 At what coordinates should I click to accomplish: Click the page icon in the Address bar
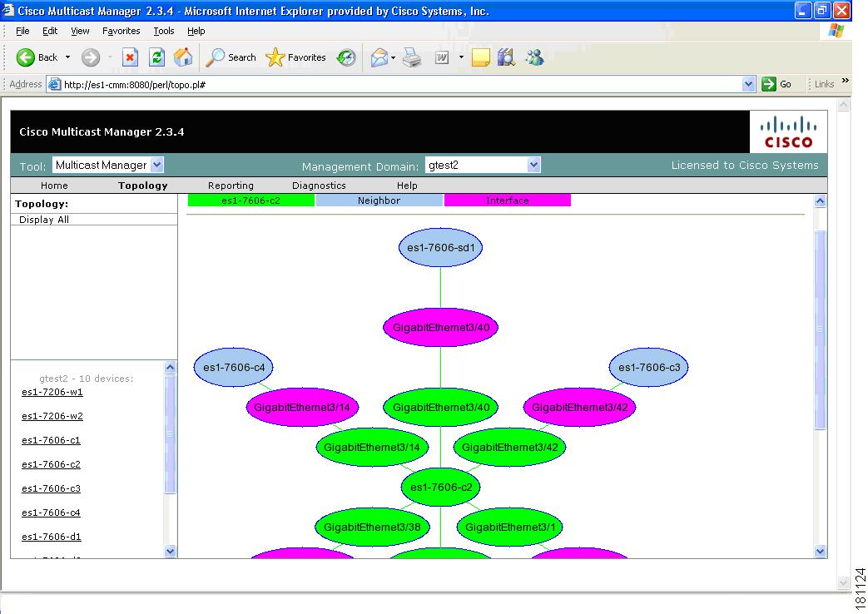(x=54, y=85)
